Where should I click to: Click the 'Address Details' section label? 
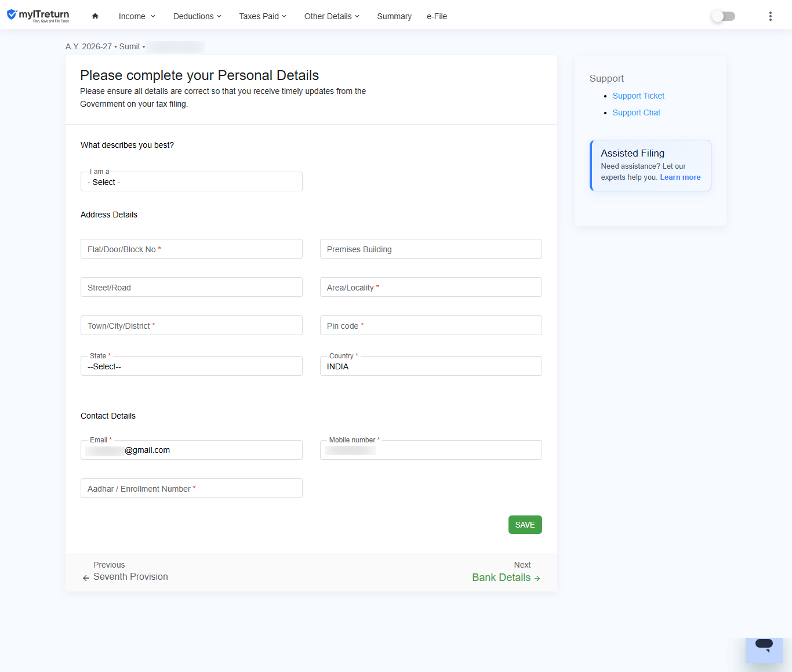(109, 215)
